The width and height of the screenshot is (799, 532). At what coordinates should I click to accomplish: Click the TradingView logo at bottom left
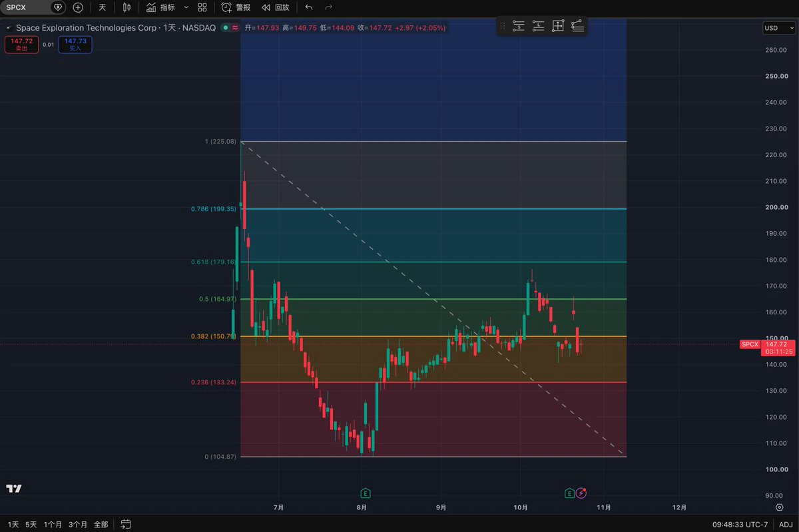coord(13,489)
